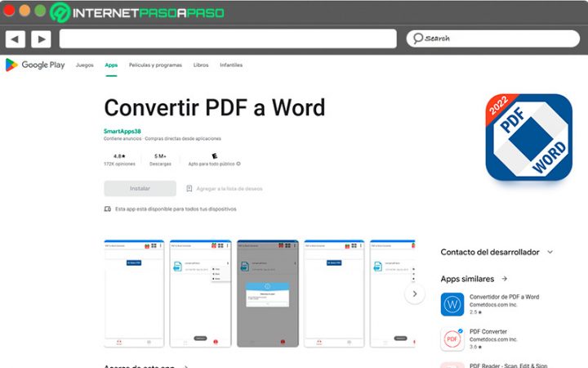588x368 pixels.
Task: Click the green macOS maximize button
Action: coord(40,11)
